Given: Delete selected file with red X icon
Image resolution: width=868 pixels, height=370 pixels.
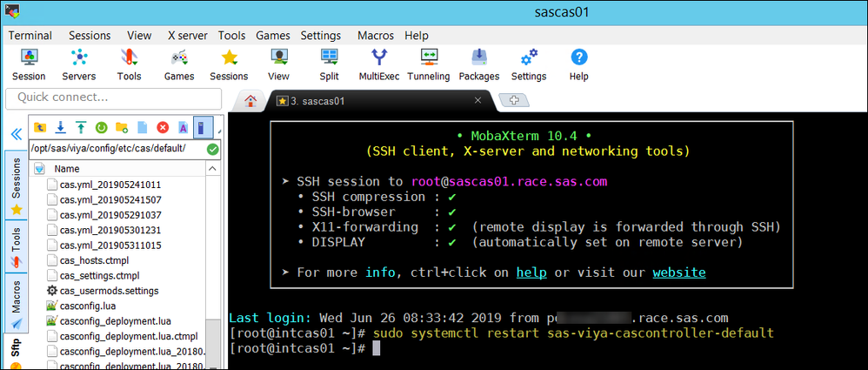Looking at the screenshot, I should [x=163, y=128].
